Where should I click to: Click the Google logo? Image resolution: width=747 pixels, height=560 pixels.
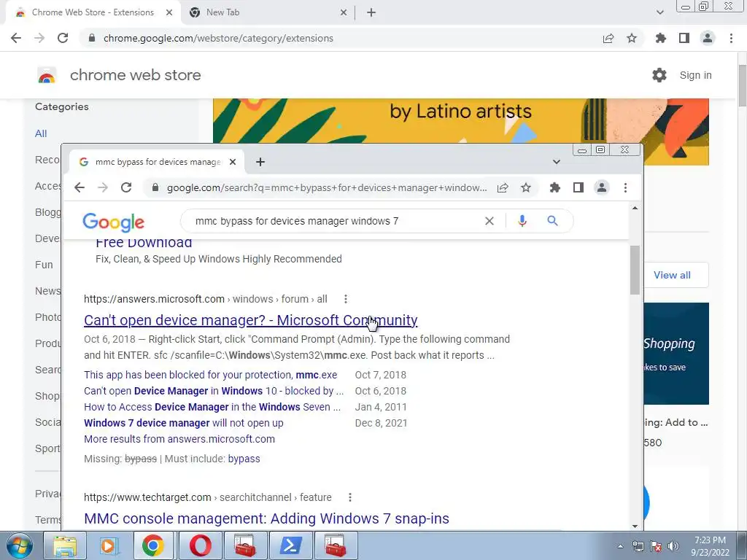113,222
